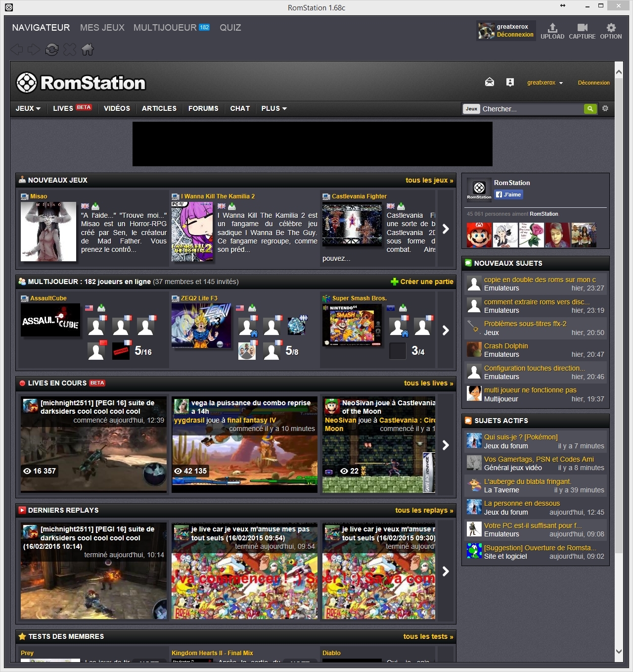Open the MULTIJOUEUR tab
The height and width of the screenshot is (672, 633).
pyautogui.click(x=172, y=28)
